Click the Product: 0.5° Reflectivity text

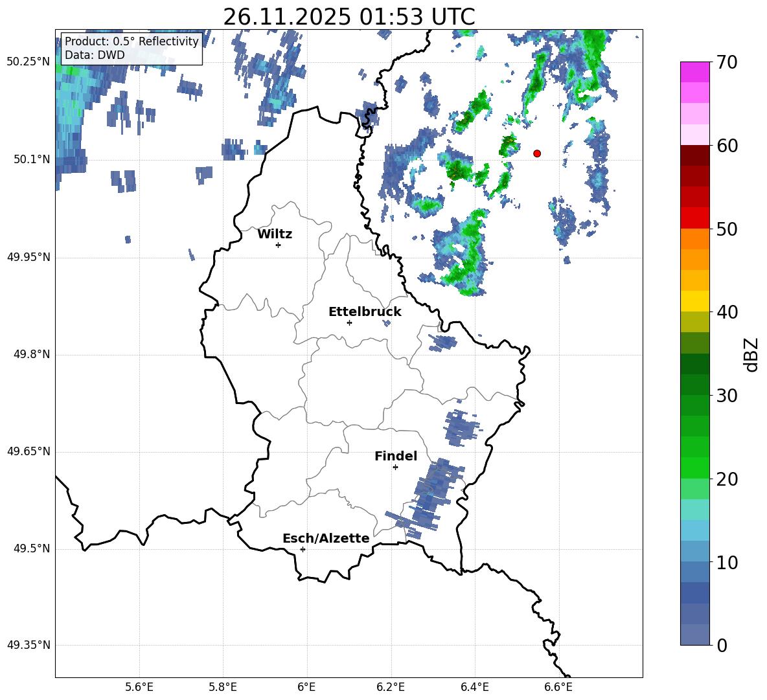pyautogui.click(x=132, y=41)
